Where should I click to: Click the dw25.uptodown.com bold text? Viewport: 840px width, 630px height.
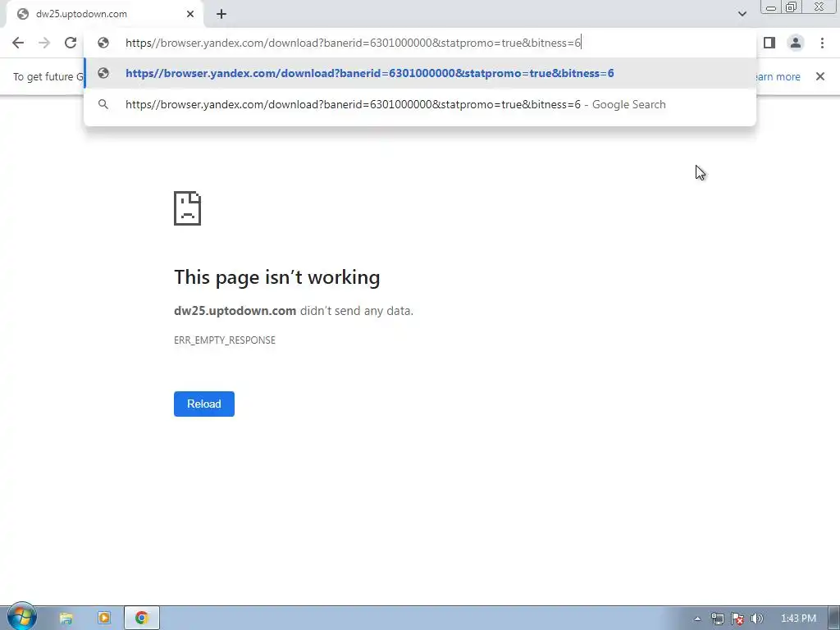pyautogui.click(x=235, y=311)
